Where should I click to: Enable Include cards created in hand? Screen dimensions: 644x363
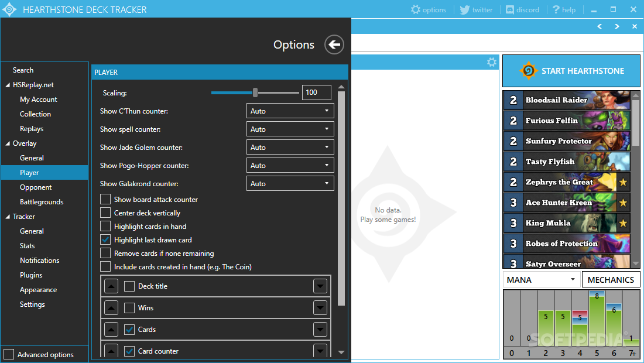[x=105, y=266]
